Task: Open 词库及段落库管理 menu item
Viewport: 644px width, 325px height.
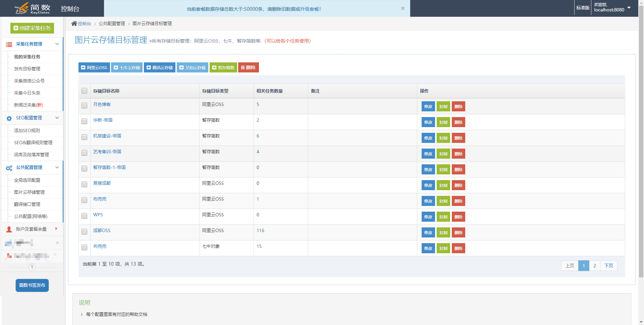Action: click(x=32, y=155)
